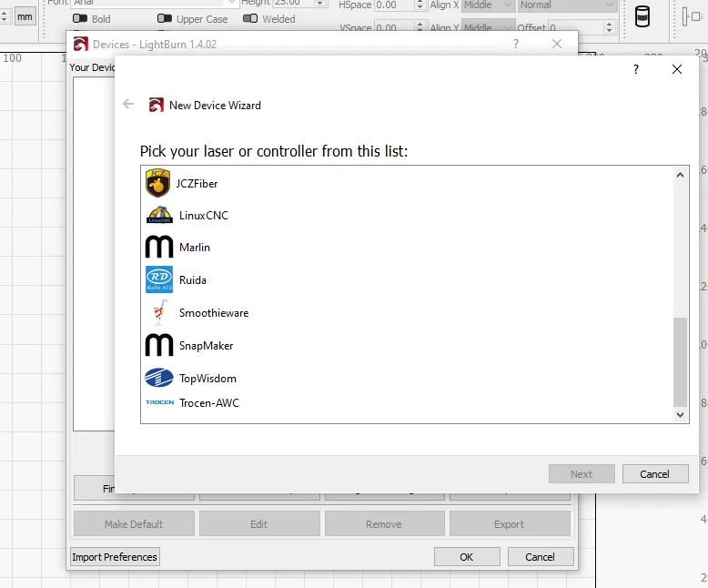
Task: Close the New Device Wizard dialog
Action: point(676,69)
